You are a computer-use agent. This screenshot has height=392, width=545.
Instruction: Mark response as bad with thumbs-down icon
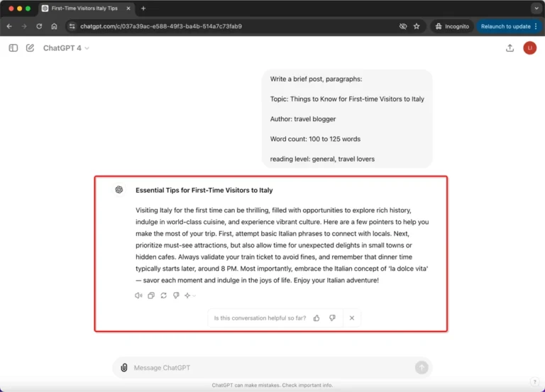[176, 296]
